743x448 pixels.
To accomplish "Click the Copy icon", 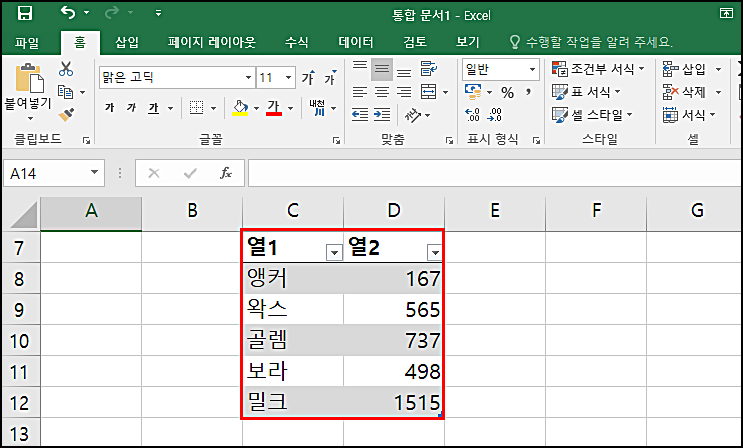I will 65,92.
